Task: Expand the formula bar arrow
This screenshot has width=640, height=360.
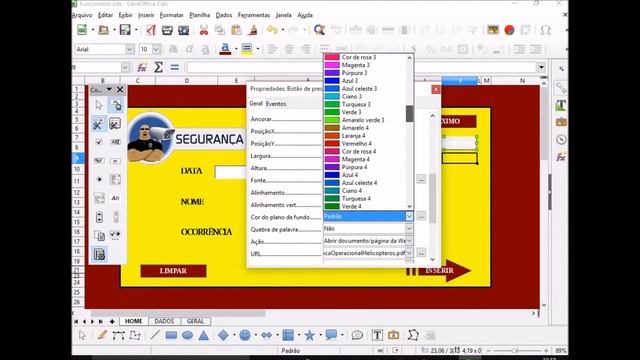Action: tap(541, 67)
